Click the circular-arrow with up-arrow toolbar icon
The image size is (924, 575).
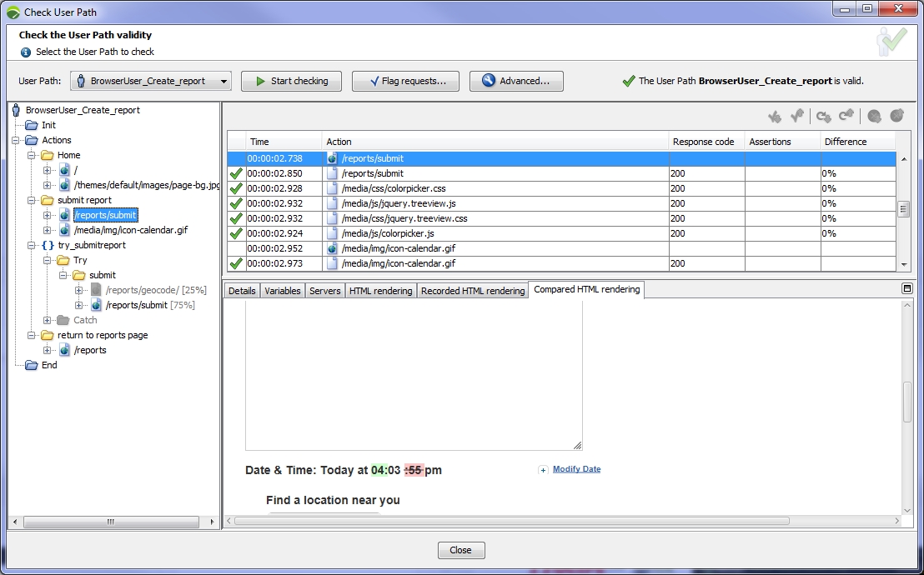[846, 117]
